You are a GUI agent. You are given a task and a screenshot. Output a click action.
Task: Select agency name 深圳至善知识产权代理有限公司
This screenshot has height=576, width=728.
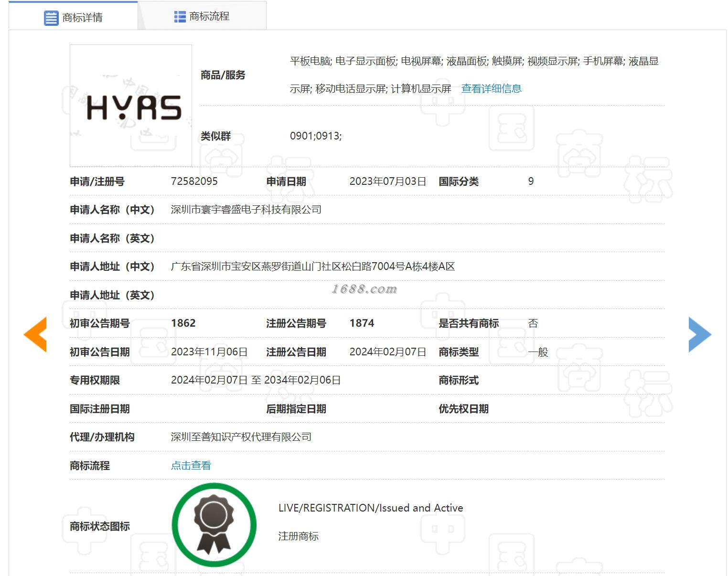(241, 437)
